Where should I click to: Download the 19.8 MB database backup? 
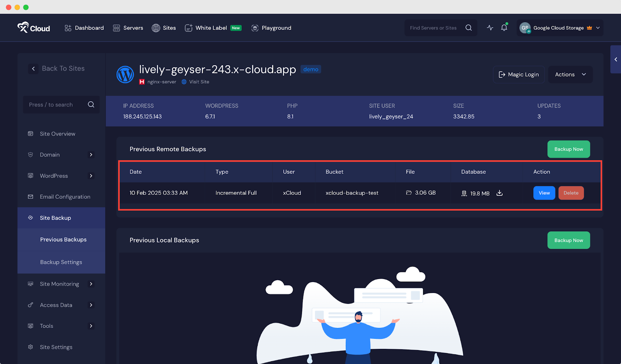coord(500,193)
